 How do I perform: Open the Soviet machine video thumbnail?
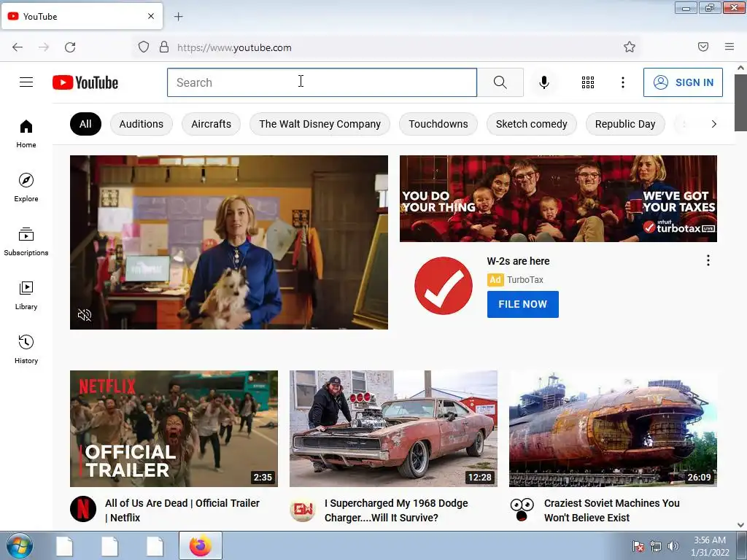613,429
